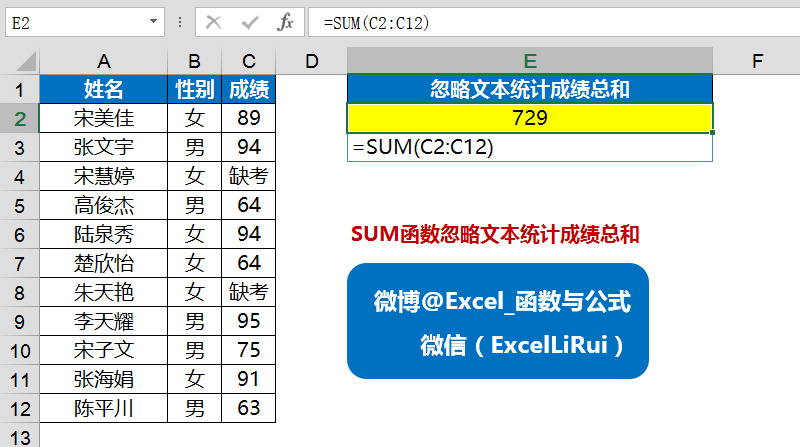Select column A header
Viewport: 800px width, 447px height.
(104, 61)
